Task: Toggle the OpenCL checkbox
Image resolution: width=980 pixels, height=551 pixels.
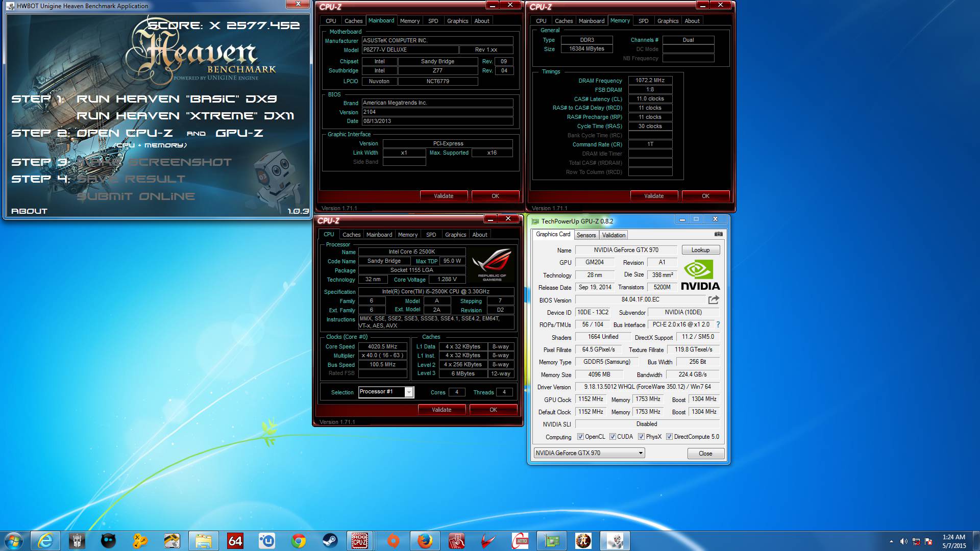Action: 580,437
